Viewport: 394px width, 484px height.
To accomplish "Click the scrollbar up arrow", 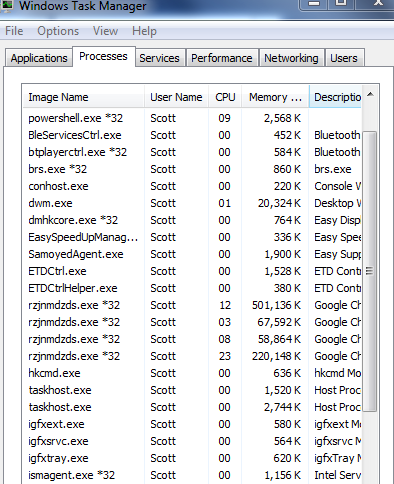I will pyautogui.click(x=370, y=95).
